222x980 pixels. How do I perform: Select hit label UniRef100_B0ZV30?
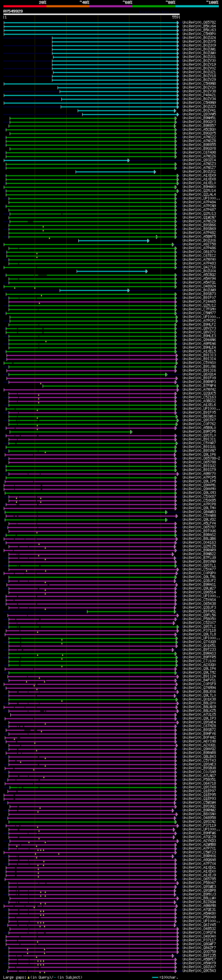click(199, 60)
